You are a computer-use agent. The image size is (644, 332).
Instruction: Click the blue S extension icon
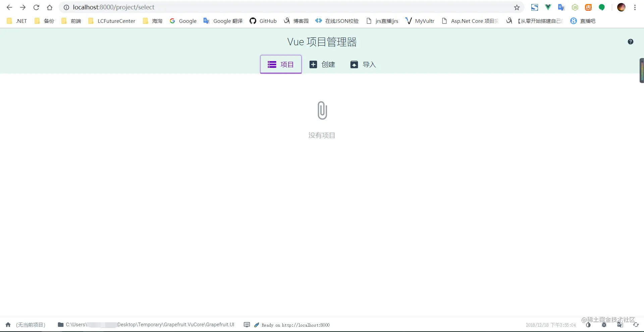click(535, 7)
